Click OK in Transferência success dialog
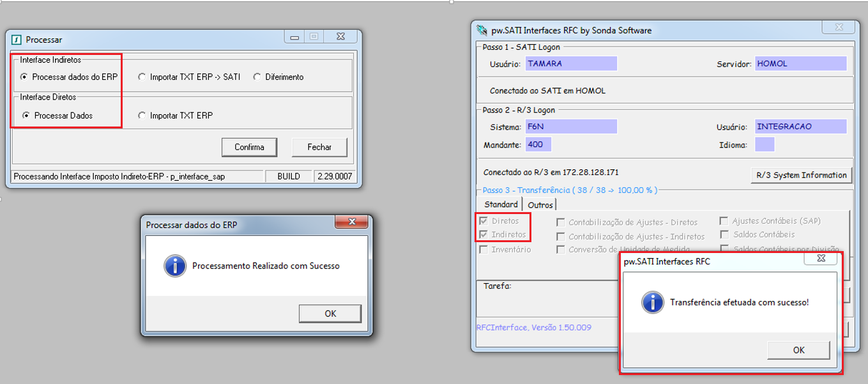Viewport: 868px width, 384px height. coord(798,350)
